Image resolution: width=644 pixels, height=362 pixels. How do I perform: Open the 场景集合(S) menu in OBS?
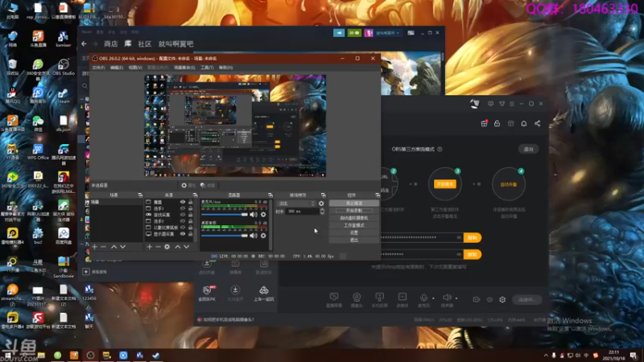pos(184,68)
